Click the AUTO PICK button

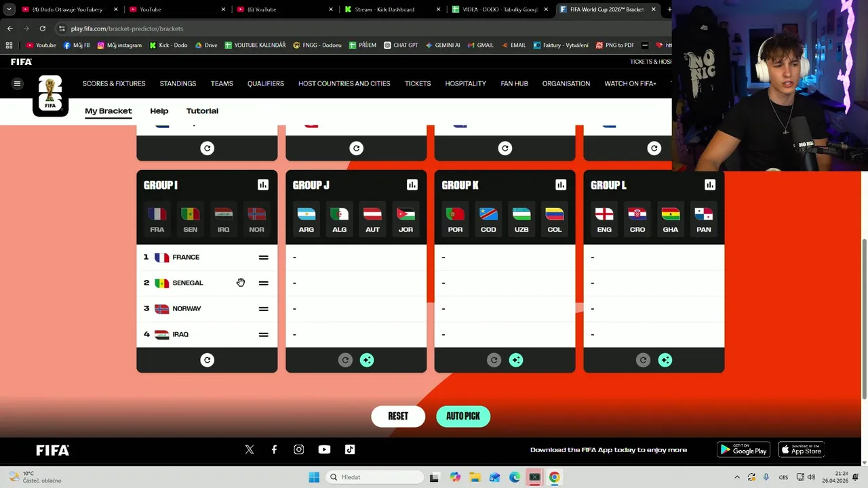pyautogui.click(x=463, y=416)
